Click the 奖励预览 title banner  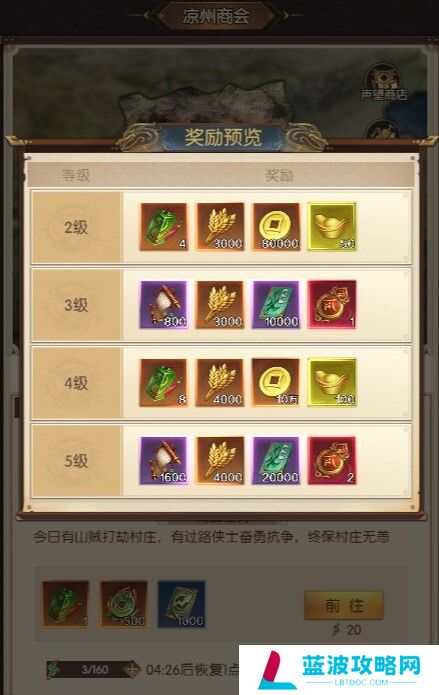tap(223, 138)
